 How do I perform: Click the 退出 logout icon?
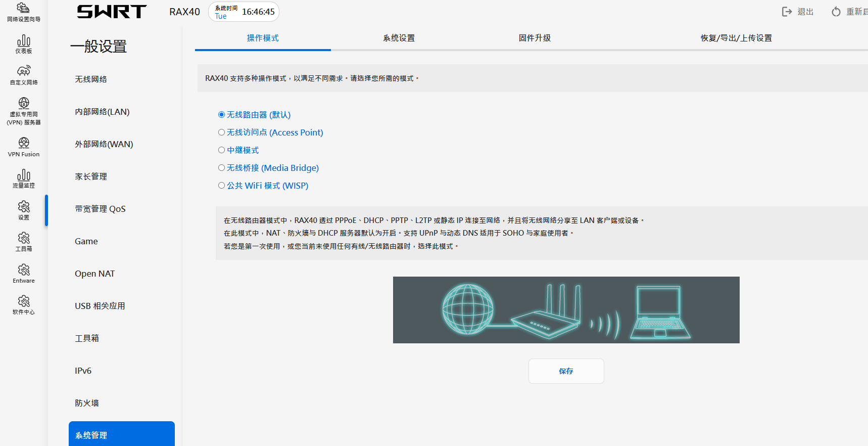click(x=787, y=12)
